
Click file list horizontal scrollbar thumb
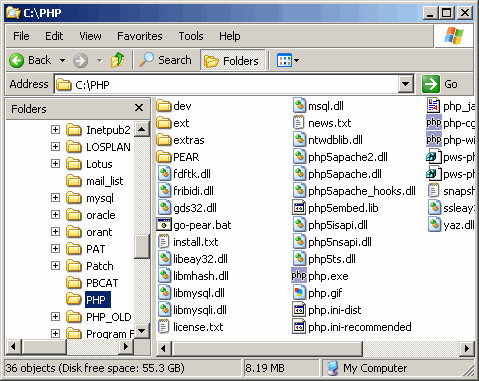click(x=267, y=349)
